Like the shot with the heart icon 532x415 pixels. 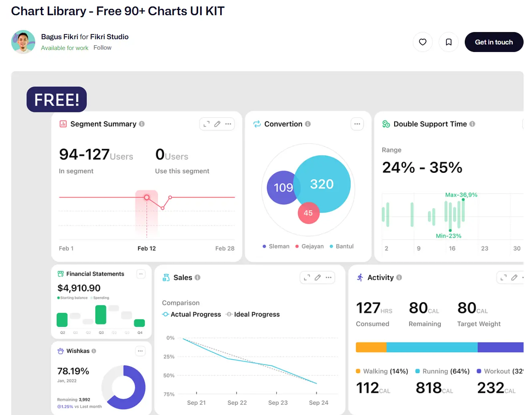pyautogui.click(x=423, y=42)
